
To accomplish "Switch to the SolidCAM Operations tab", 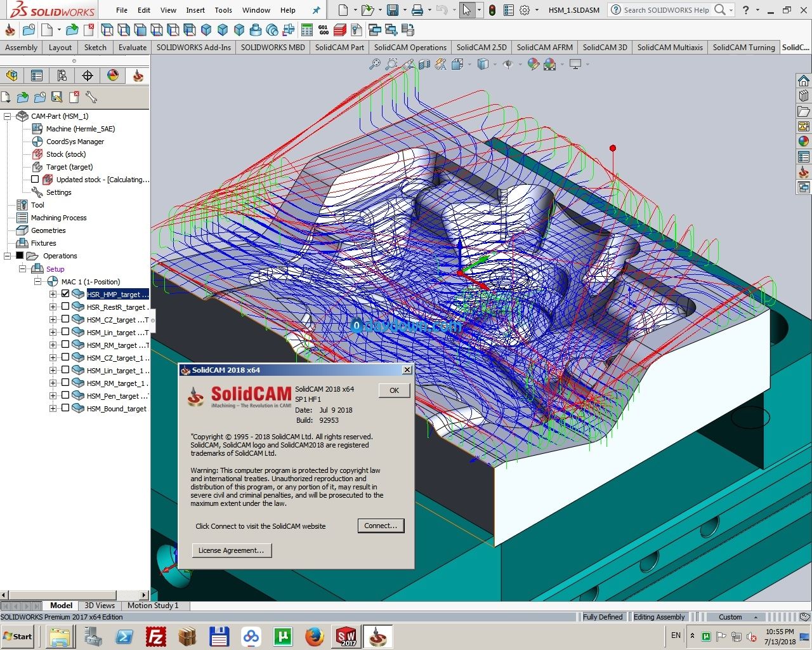I will click(x=410, y=47).
